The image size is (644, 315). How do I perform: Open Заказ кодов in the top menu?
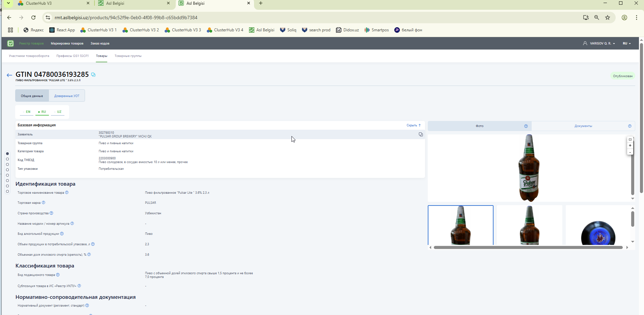tap(100, 43)
